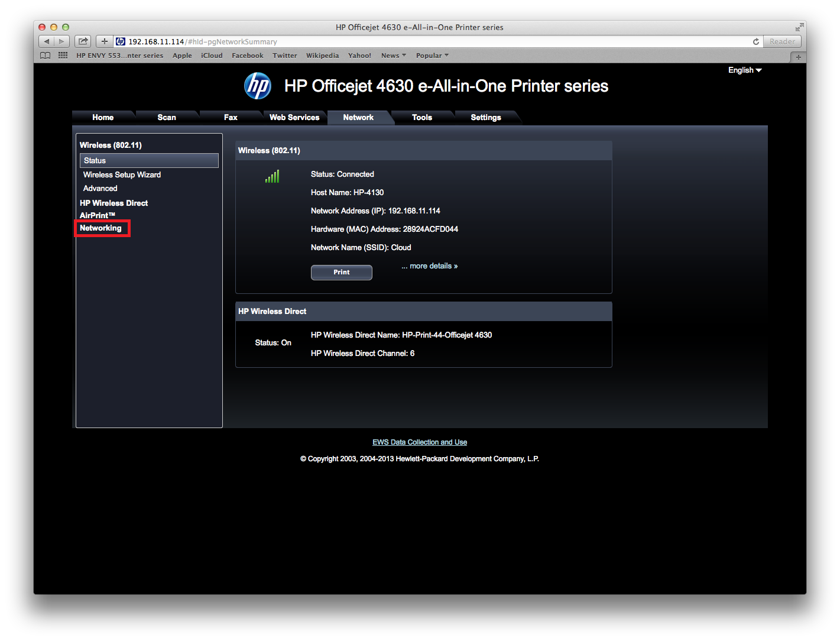Open the Yahoo! bookmark

359,56
